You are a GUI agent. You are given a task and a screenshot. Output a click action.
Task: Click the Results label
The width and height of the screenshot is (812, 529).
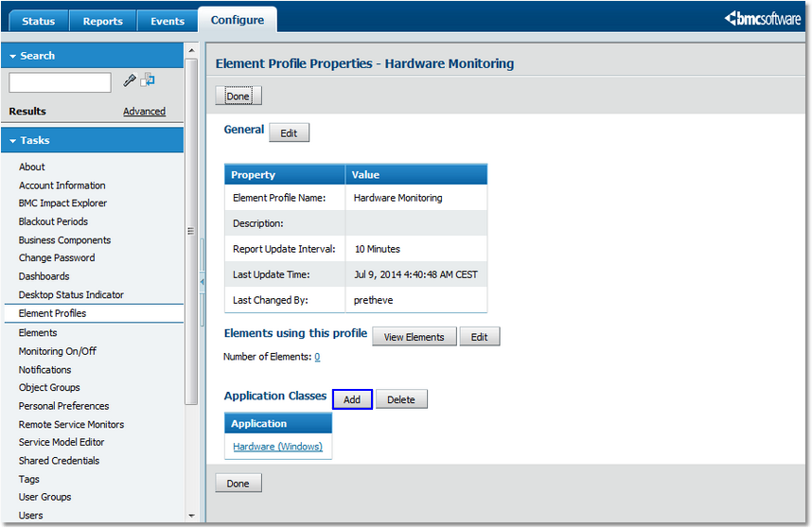pyautogui.click(x=27, y=112)
